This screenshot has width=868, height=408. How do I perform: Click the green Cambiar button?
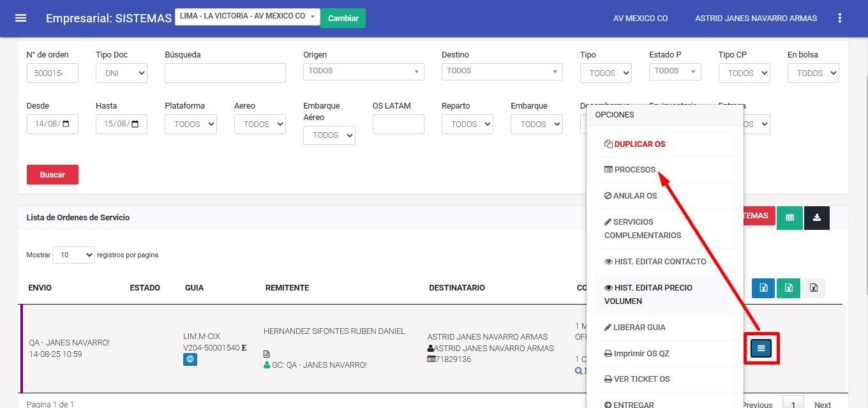[343, 18]
